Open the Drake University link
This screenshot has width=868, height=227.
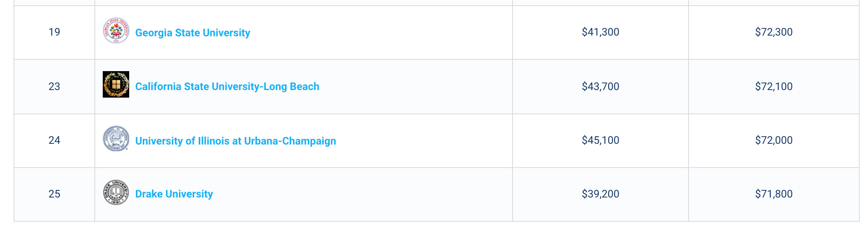174,194
